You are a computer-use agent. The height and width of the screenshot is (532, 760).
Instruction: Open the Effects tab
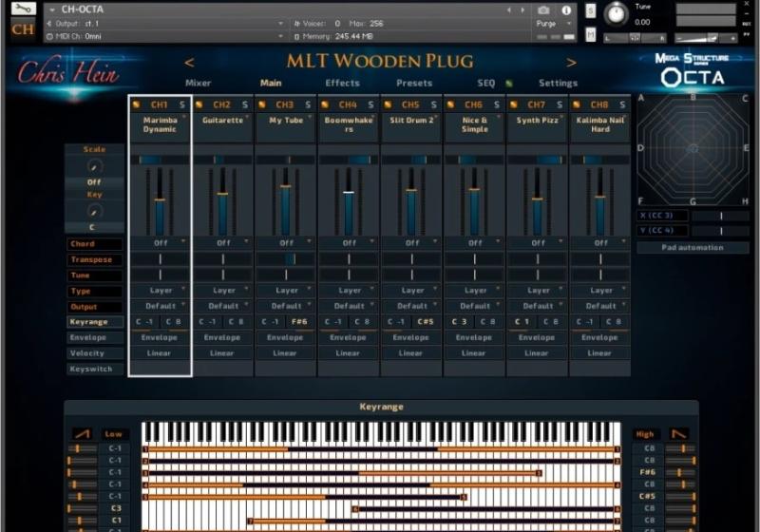pyautogui.click(x=342, y=84)
